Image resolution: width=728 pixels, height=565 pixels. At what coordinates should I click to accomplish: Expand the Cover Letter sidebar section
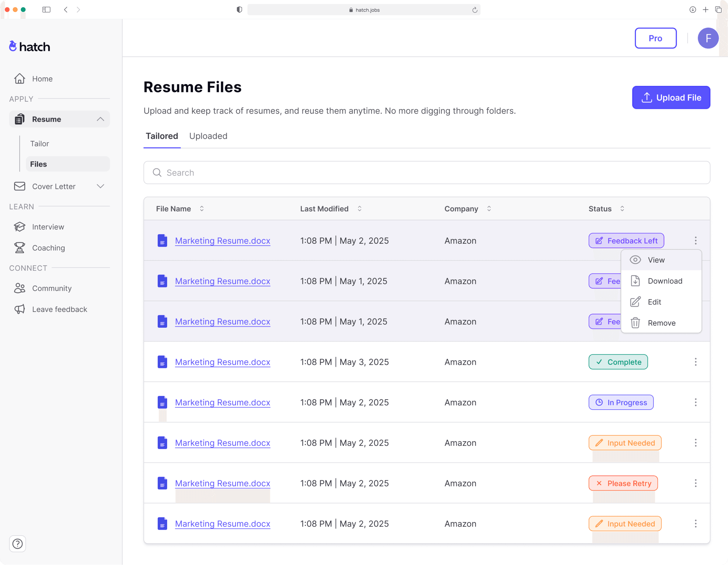100,186
